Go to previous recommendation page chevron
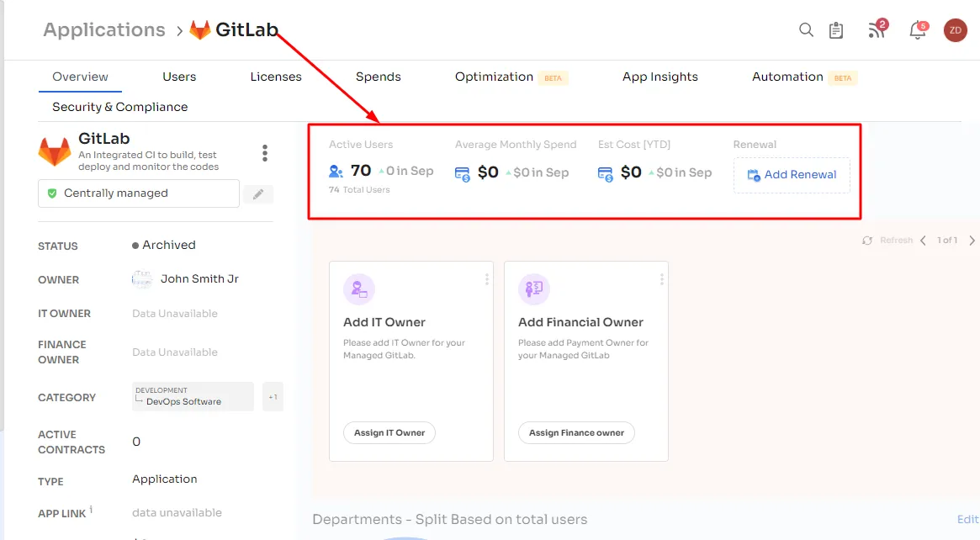 pyautogui.click(x=923, y=241)
